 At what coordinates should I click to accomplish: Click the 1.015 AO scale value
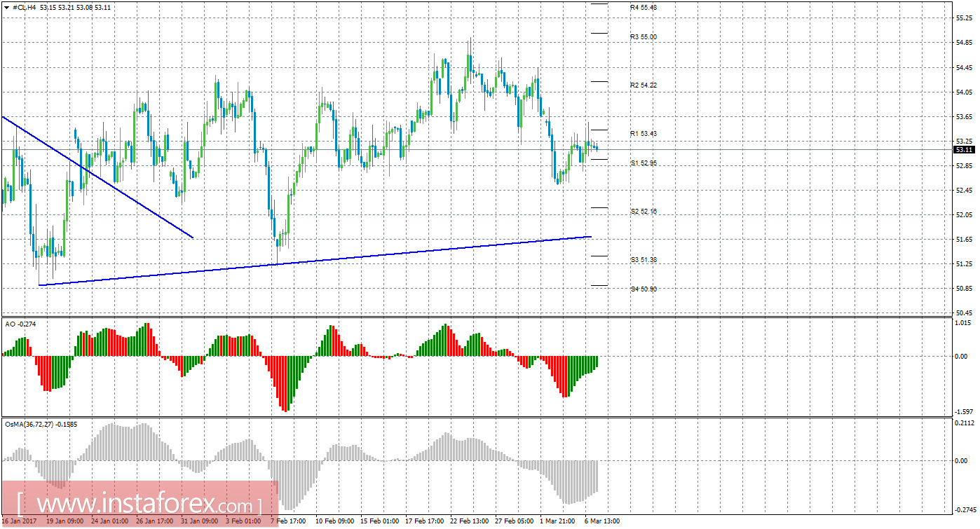click(963, 323)
